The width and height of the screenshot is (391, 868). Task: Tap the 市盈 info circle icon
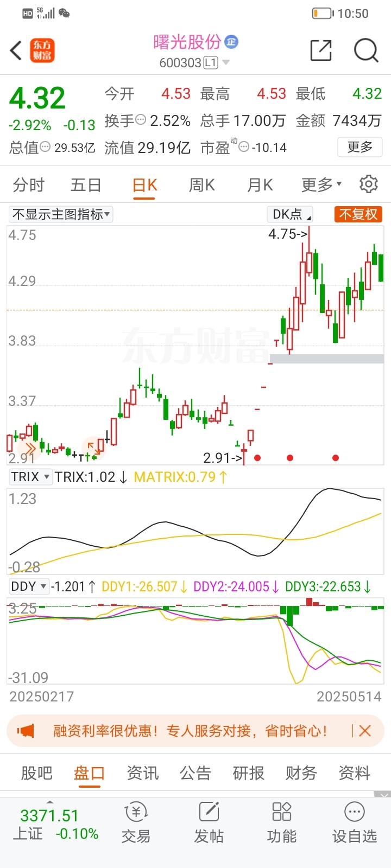244,146
